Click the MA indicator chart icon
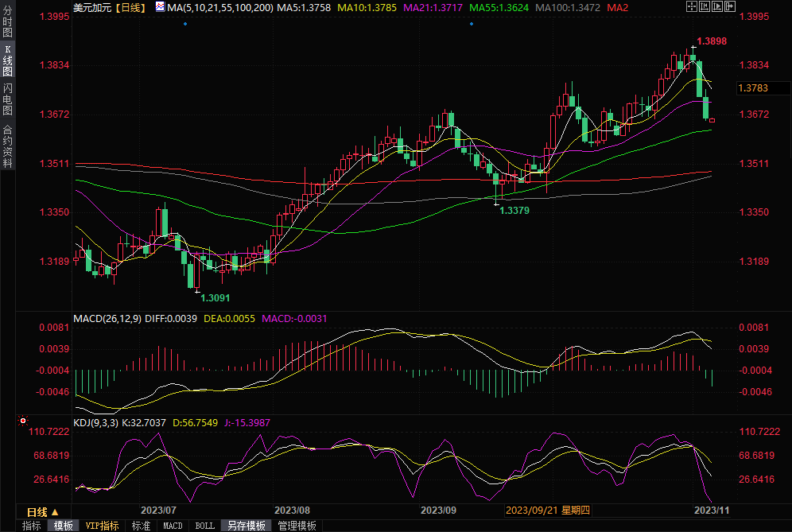This screenshot has height=532, width=792. coord(159,7)
